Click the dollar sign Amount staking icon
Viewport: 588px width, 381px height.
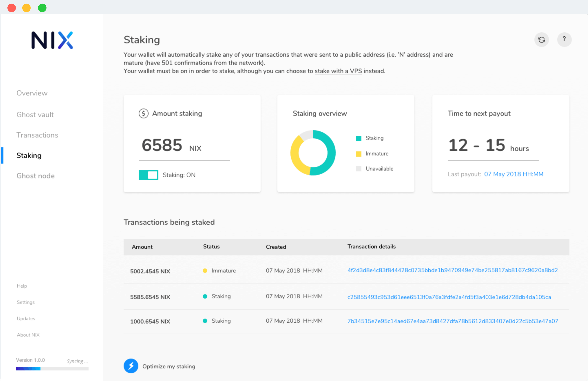coord(143,114)
